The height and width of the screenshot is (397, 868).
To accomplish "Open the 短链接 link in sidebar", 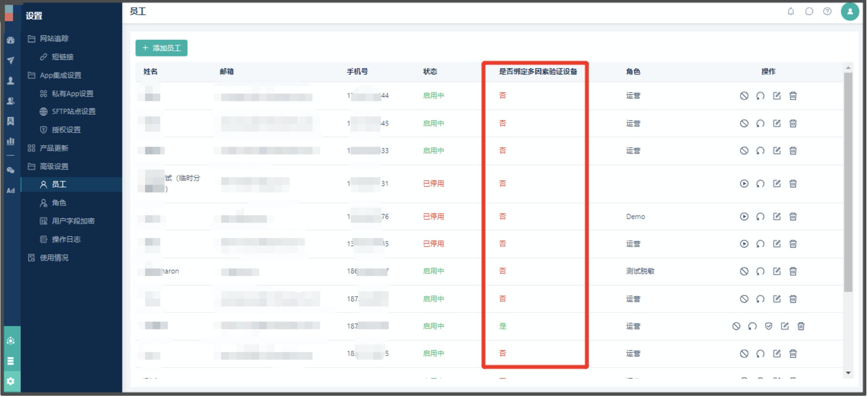I will (x=62, y=57).
